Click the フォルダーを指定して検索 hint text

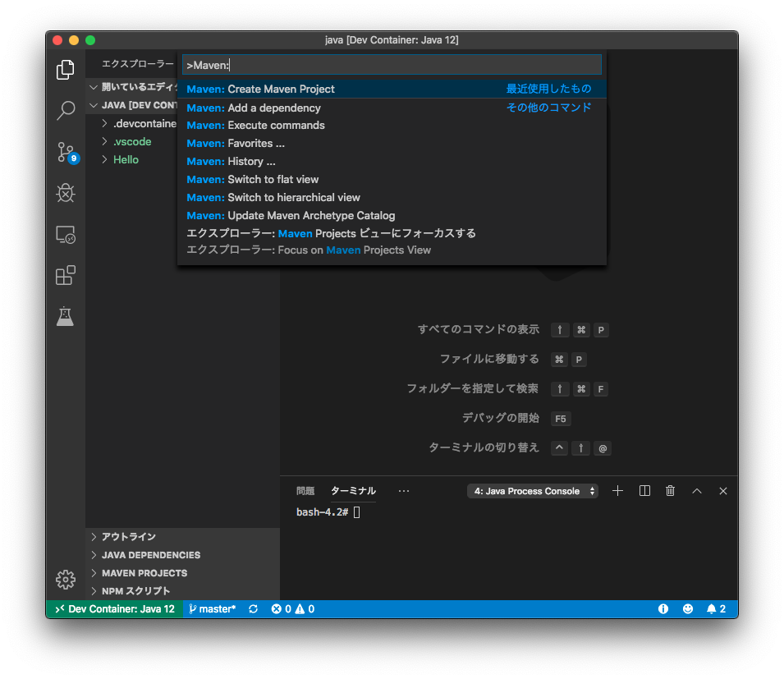pyautogui.click(x=473, y=388)
